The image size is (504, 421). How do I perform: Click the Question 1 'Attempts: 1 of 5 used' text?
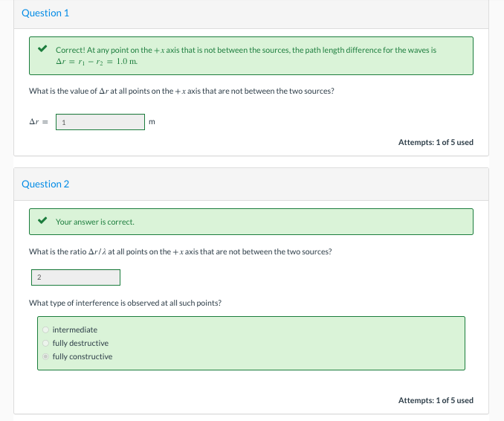coord(436,142)
